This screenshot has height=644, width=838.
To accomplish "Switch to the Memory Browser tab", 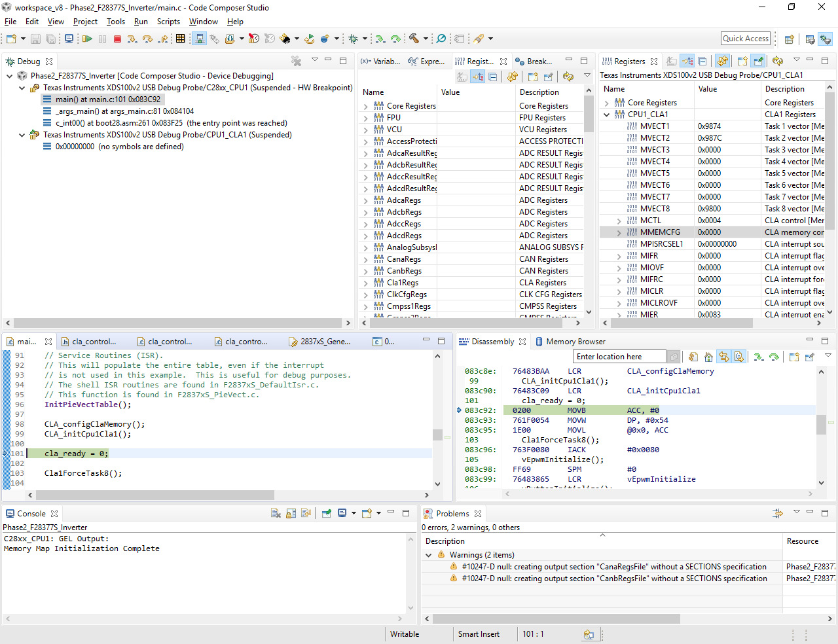I will [575, 342].
